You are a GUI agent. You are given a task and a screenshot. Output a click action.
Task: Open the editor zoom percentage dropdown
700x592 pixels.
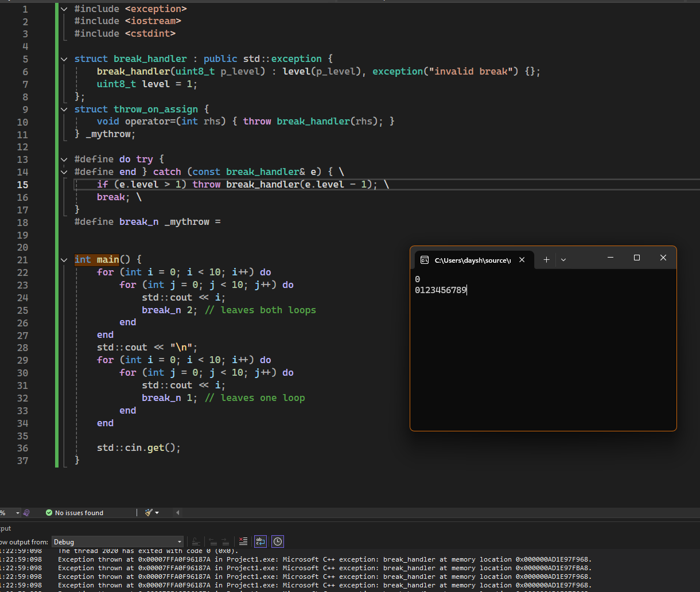click(x=17, y=513)
